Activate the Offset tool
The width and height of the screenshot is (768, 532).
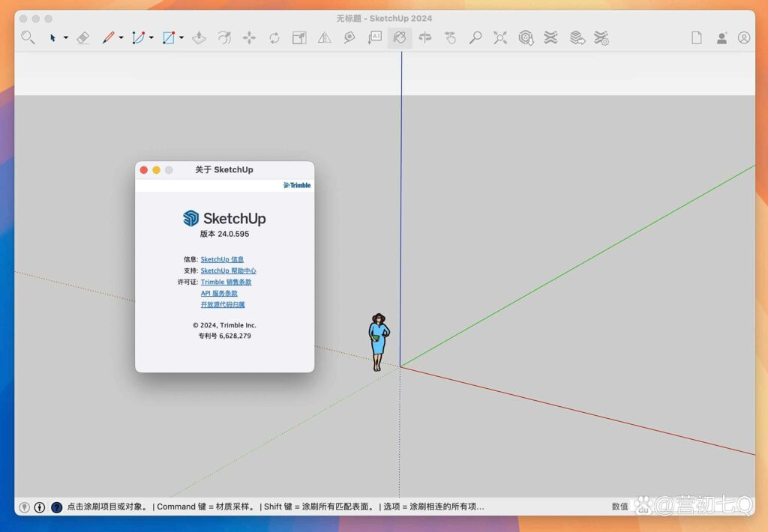tap(224, 37)
